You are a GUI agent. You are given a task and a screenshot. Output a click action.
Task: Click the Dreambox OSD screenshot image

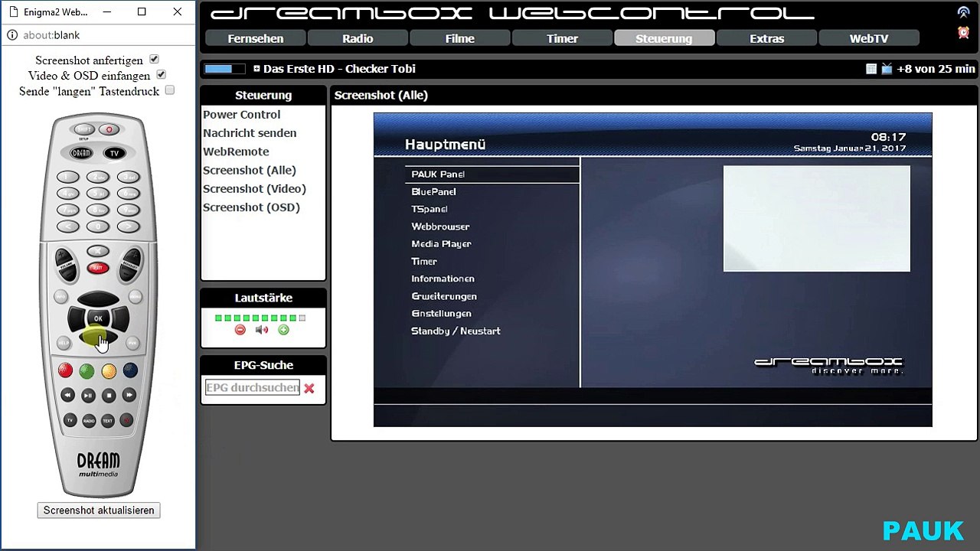652,270
